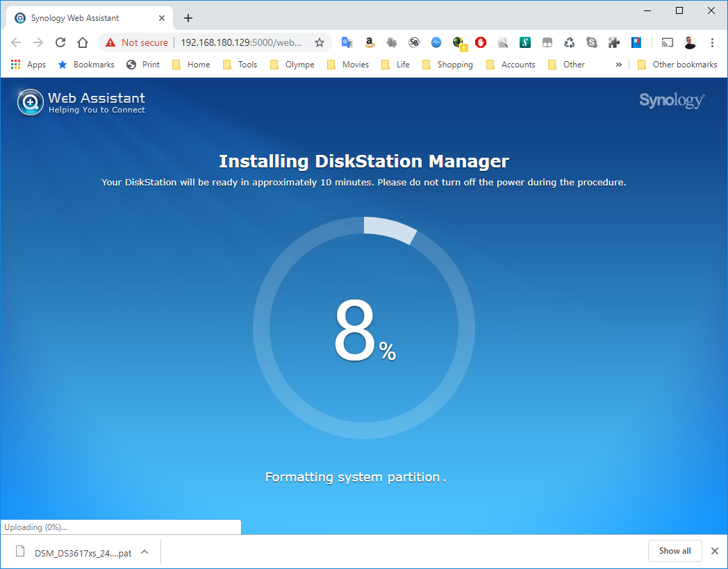Image resolution: width=728 pixels, height=569 pixels.
Task: Open the Tools bookmarks folder
Action: coord(240,65)
